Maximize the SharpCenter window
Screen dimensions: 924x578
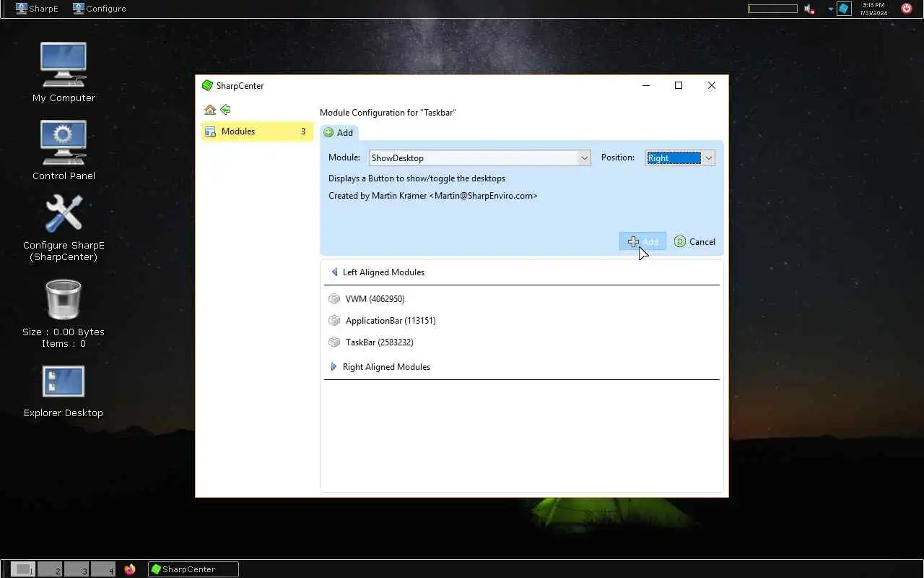pyautogui.click(x=679, y=85)
